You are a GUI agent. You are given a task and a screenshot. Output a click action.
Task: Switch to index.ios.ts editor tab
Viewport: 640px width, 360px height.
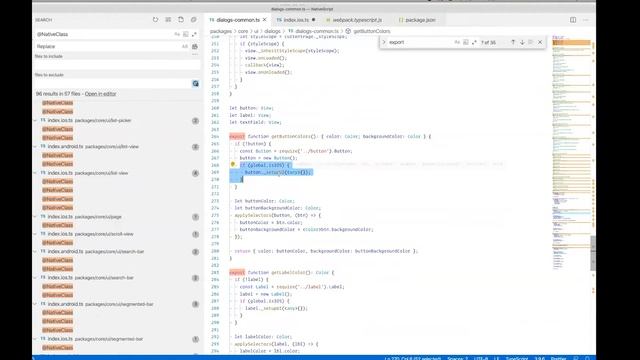(x=296, y=20)
